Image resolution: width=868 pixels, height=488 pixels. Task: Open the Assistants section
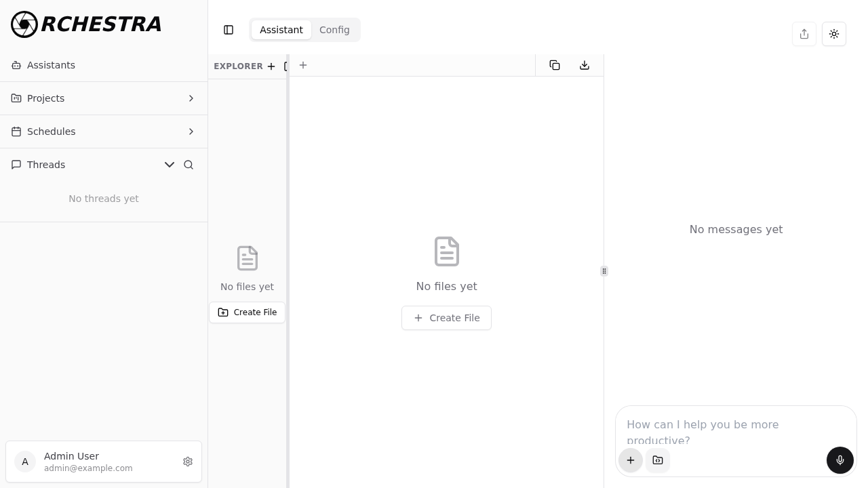coord(104,65)
